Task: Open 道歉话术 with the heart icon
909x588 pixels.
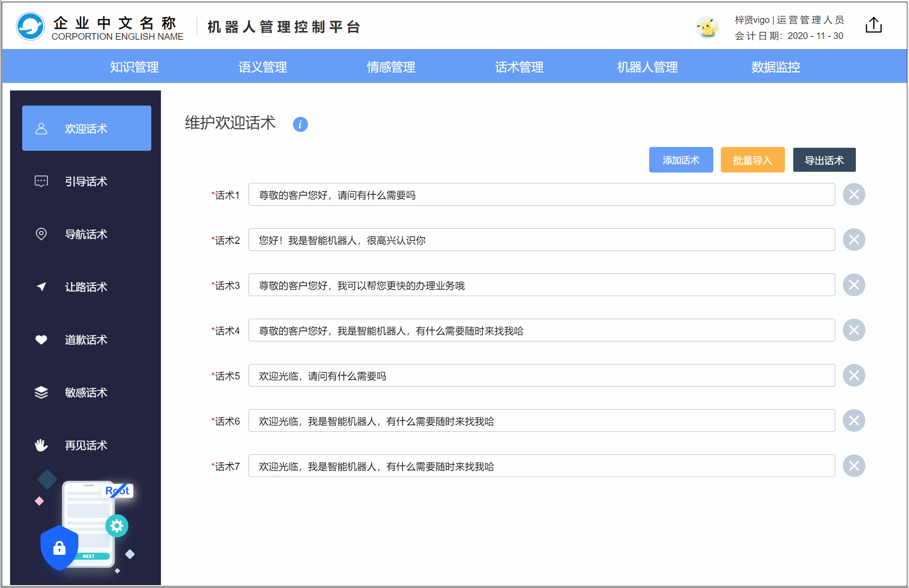Action: (x=86, y=340)
